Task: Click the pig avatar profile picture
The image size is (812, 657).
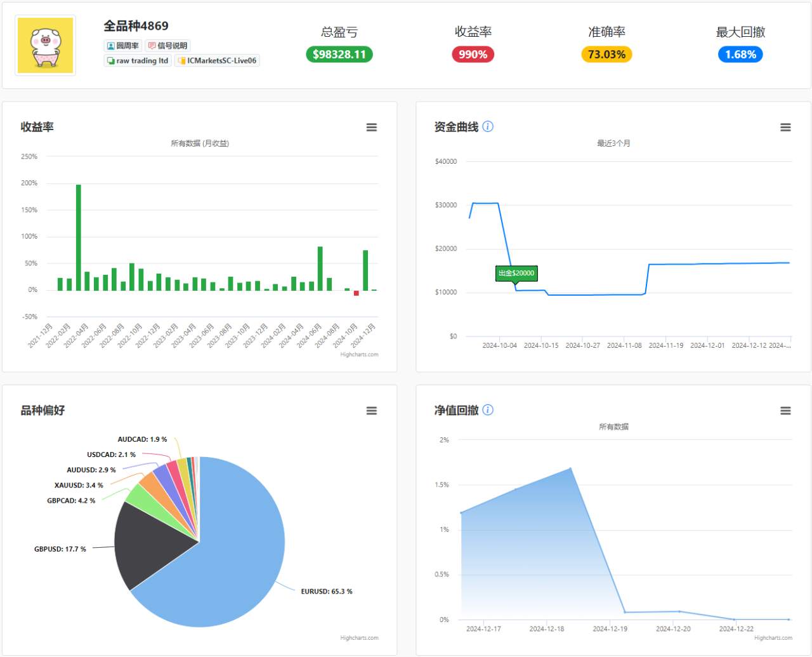Action: pyautogui.click(x=45, y=45)
